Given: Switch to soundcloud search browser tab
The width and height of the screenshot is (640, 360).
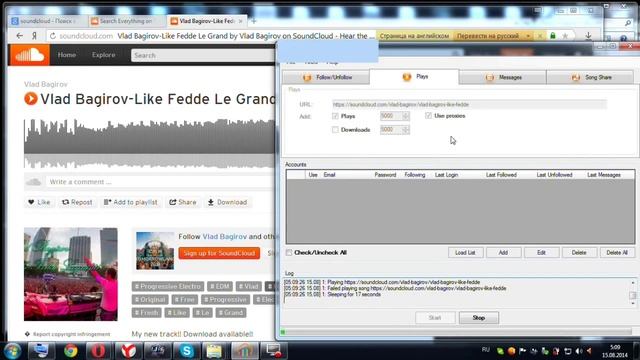Looking at the screenshot, I should (x=47, y=21).
